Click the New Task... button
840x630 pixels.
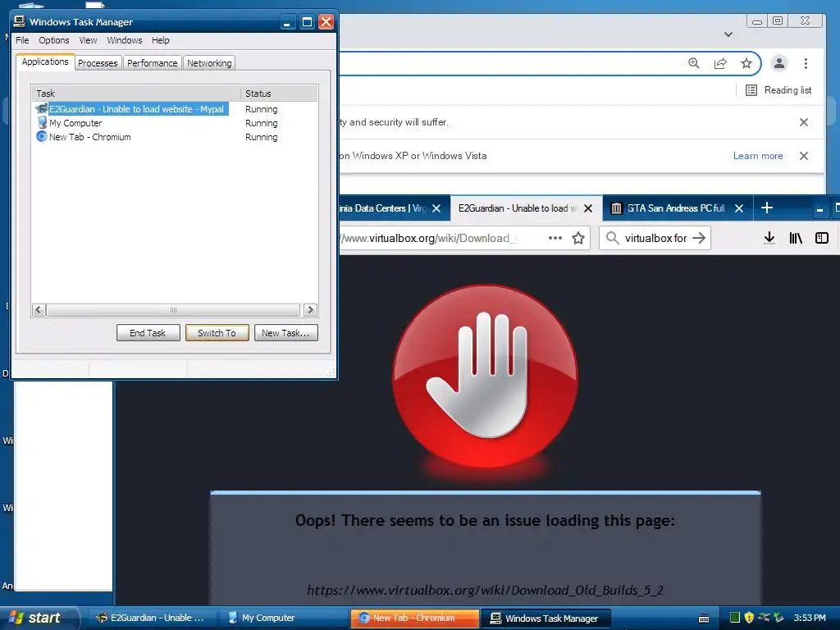point(285,333)
